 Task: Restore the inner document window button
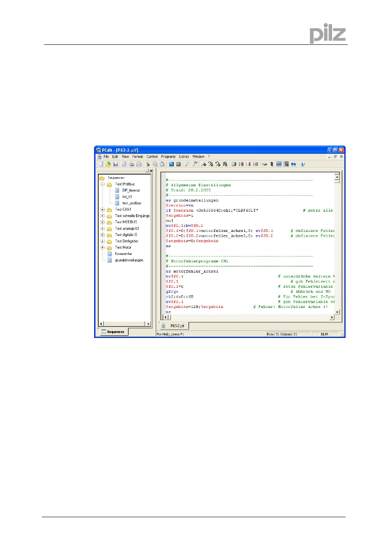click(x=335, y=157)
